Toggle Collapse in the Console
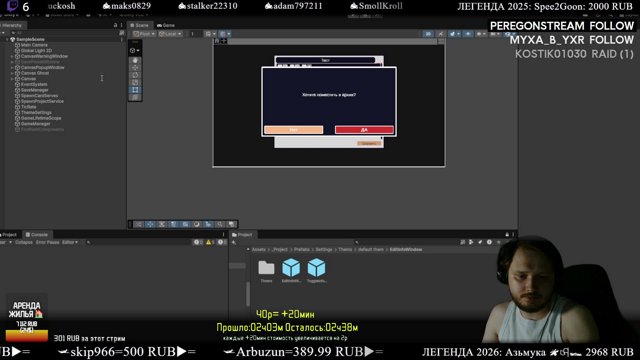 24,242
